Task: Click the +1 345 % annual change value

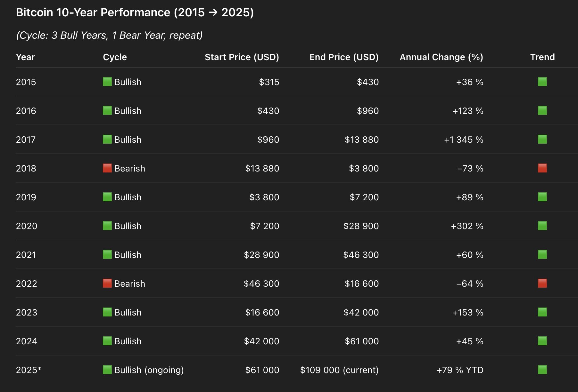Action: click(x=463, y=140)
